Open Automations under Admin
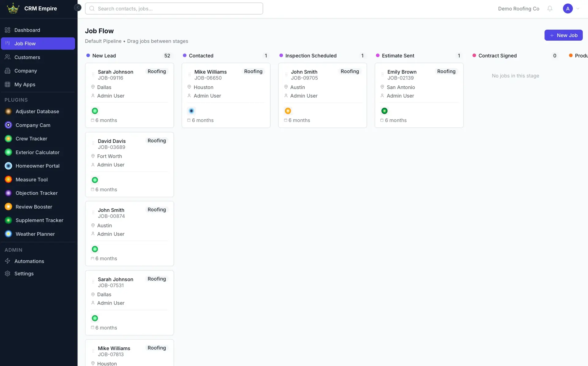 [x=38, y=261]
